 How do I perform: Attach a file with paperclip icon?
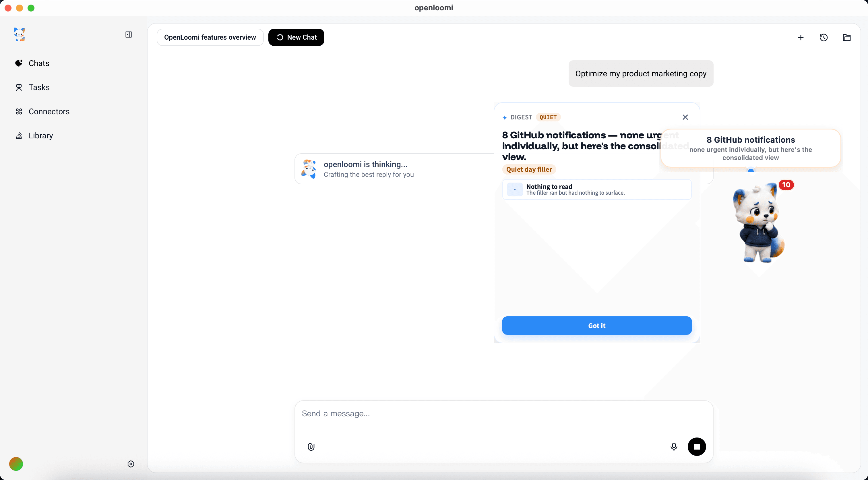311,447
